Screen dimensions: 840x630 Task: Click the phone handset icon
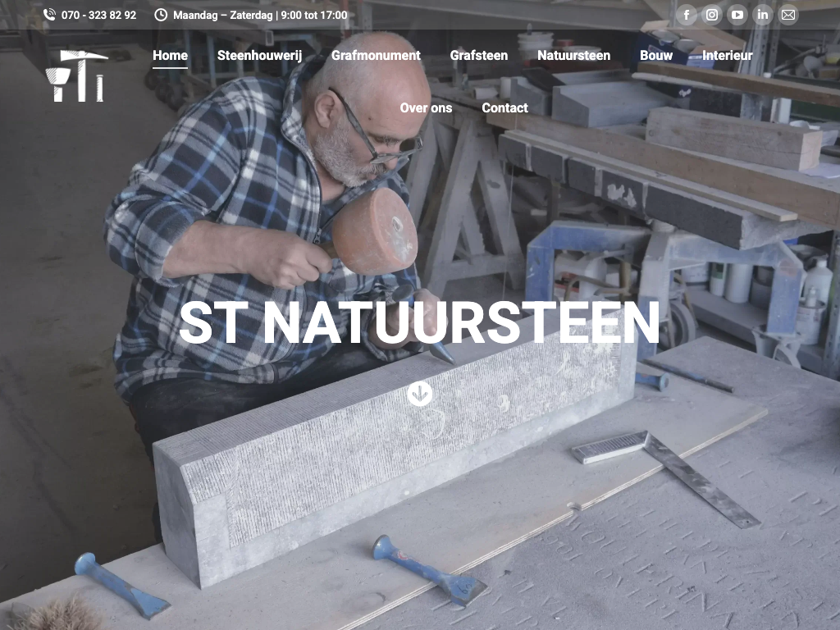tap(49, 15)
